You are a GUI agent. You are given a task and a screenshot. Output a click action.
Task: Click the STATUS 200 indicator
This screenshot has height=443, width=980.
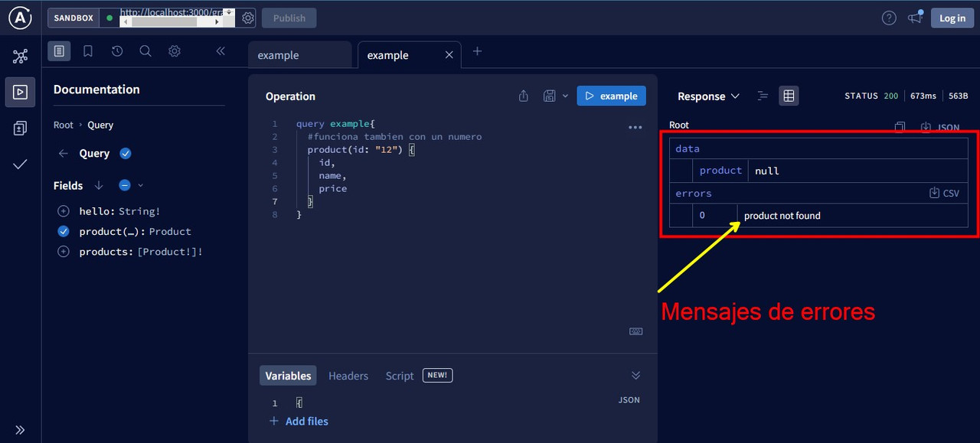871,96
